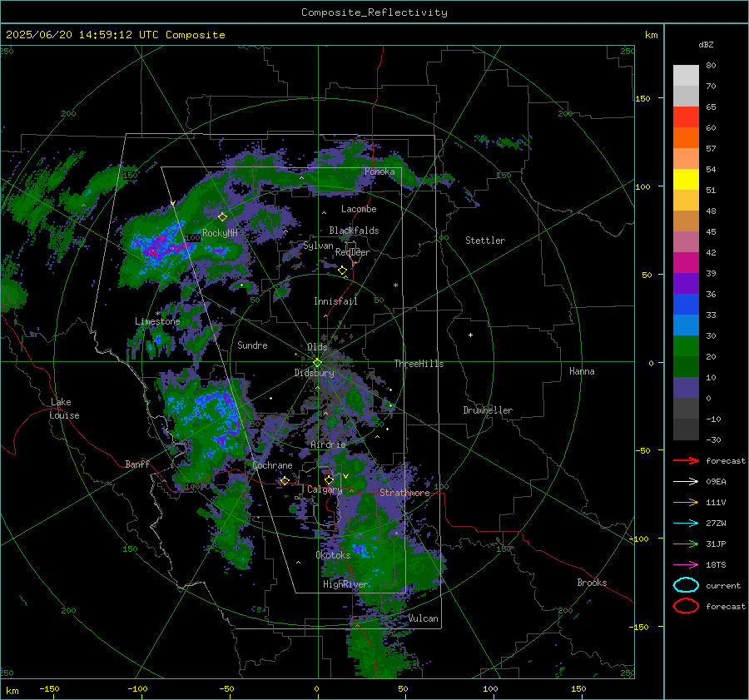Click the red 65 dBZ color swatch

tap(686, 117)
